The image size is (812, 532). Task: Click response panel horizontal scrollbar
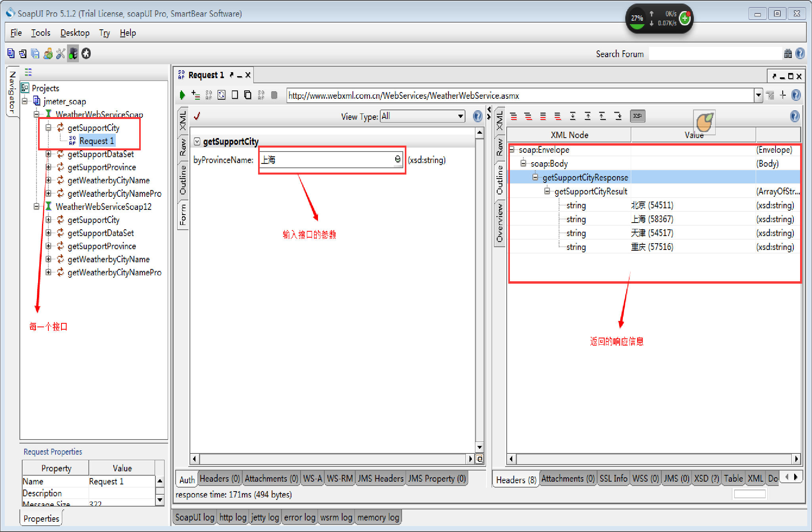click(653, 459)
